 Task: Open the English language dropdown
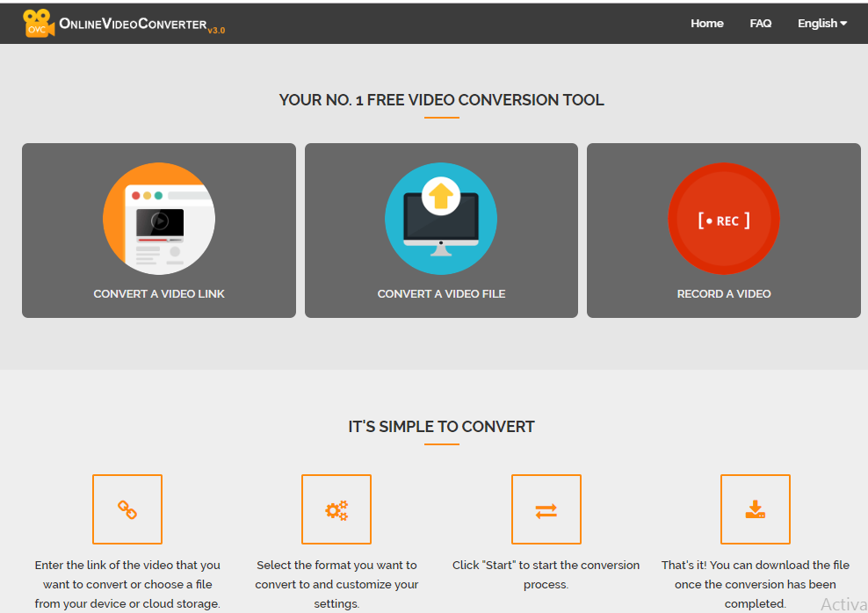pyautogui.click(x=821, y=24)
